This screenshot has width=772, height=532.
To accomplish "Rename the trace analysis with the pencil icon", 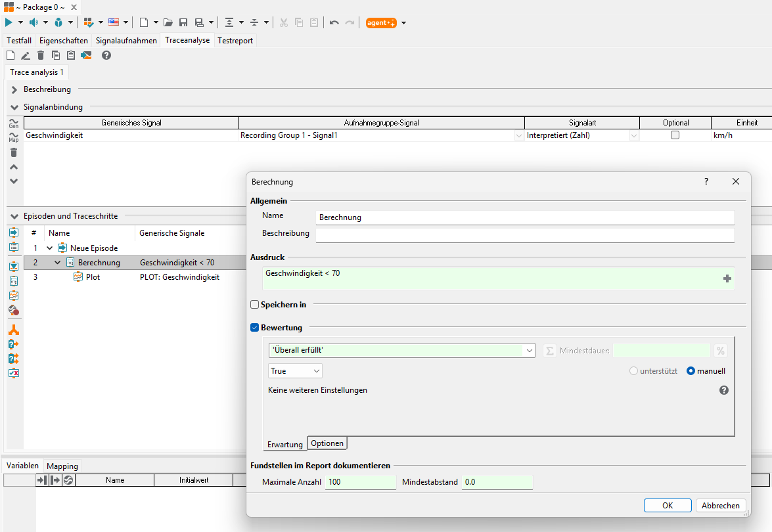I will point(26,55).
